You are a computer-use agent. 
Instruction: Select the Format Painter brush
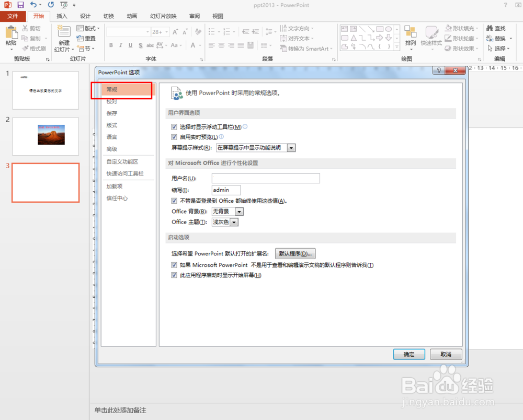pyautogui.click(x=25, y=49)
